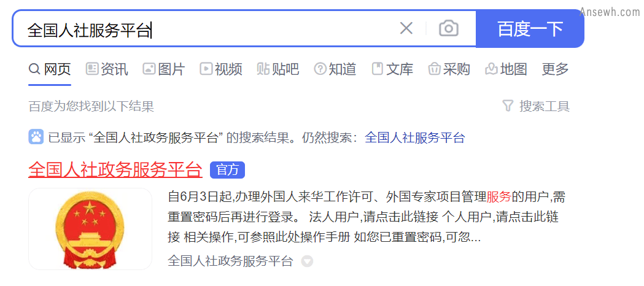The width and height of the screenshot is (644, 286).
Task: Open the 地图 tab
Action: (506, 69)
